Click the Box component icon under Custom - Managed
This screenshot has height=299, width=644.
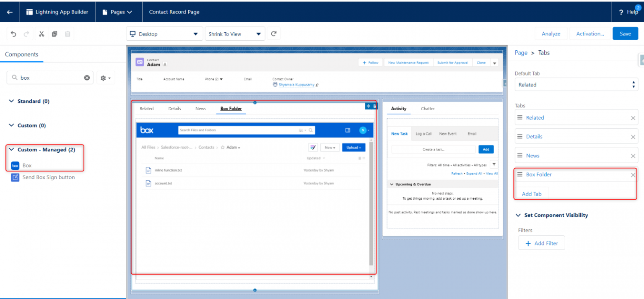(15, 165)
